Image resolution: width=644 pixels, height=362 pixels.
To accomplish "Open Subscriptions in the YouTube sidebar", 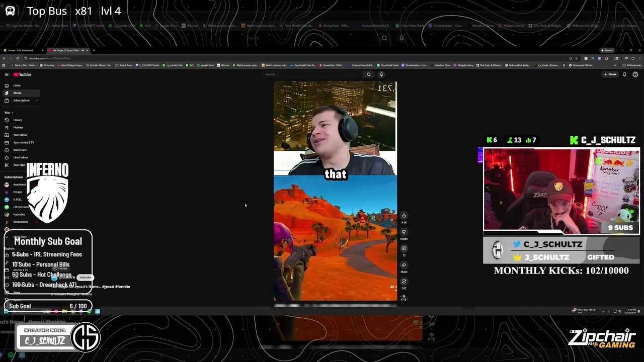I will coord(21,101).
